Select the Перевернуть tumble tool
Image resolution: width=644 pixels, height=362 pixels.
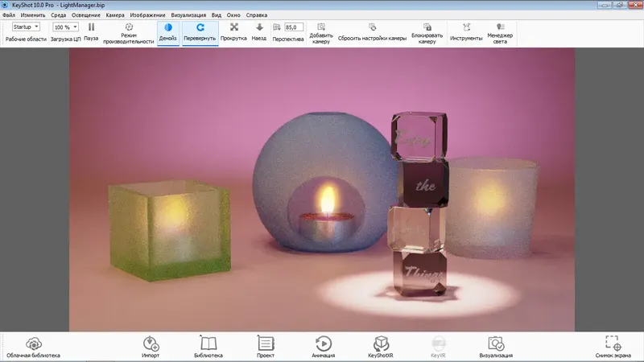(200, 32)
